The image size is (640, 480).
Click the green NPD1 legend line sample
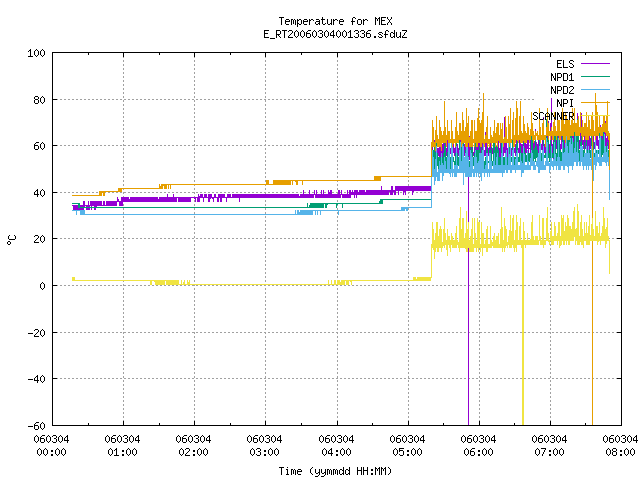tap(596, 76)
